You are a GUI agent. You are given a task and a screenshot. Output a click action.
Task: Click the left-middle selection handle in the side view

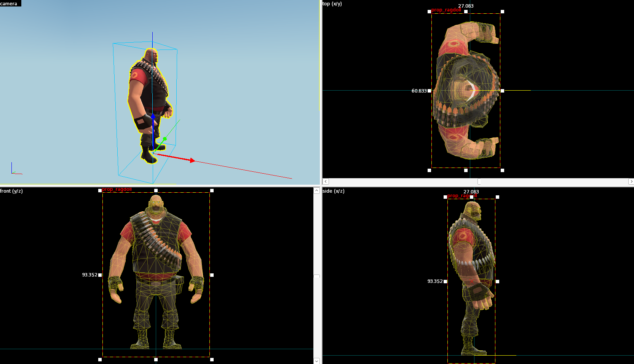[446, 282]
